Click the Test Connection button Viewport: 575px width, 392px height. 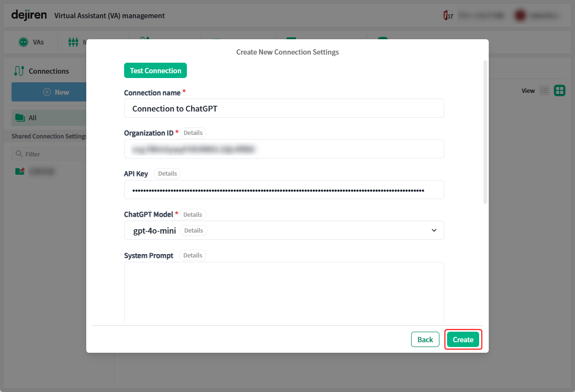tap(155, 70)
